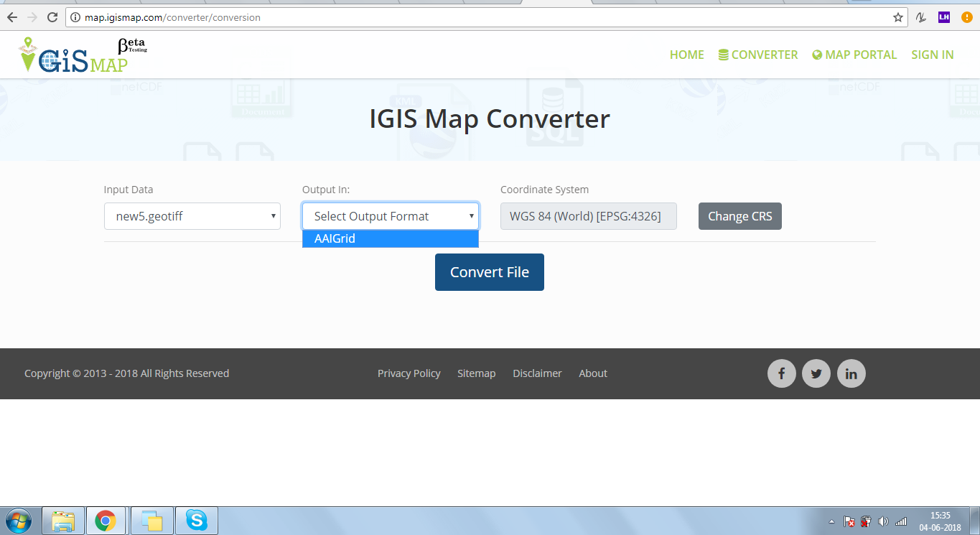Open MAP PORTAL nav item

pyautogui.click(x=854, y=55)
